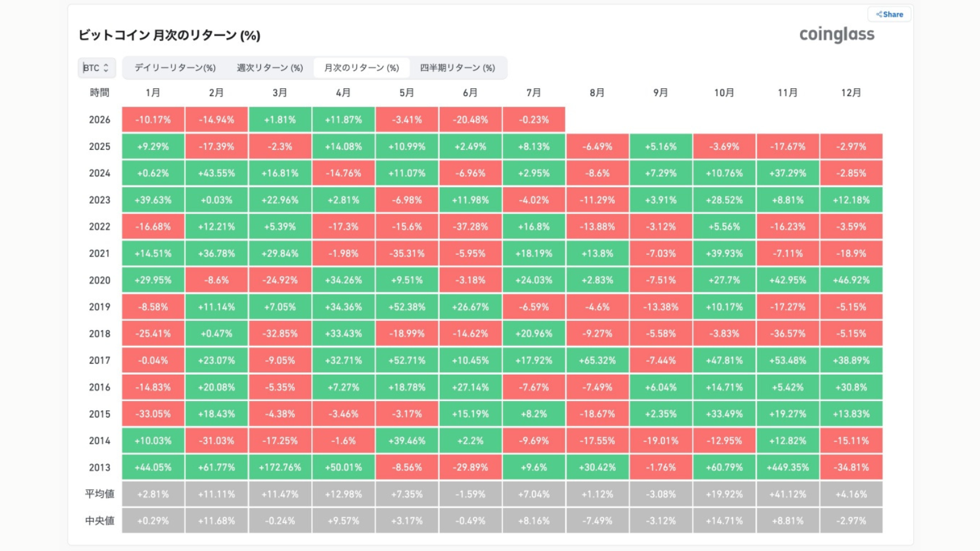Viewport: 980px width, 551px height.
Task: Switch to 週次リターン (%) tab
Action: click(270, 68)
